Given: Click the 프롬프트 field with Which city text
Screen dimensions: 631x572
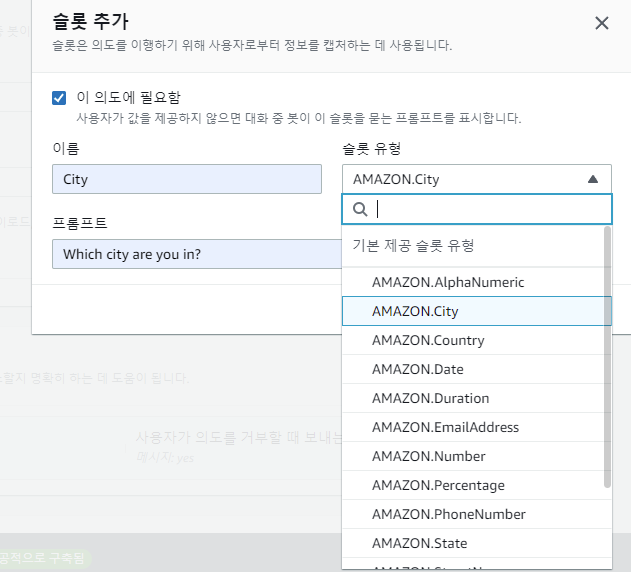Looking at the screenshot, I should [x=197, y=254].
